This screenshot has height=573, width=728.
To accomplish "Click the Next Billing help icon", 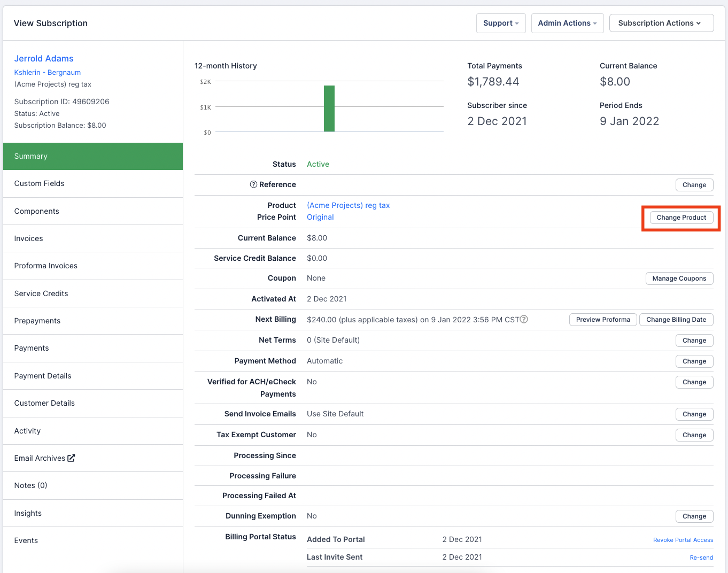I will (x=524, y=319).
